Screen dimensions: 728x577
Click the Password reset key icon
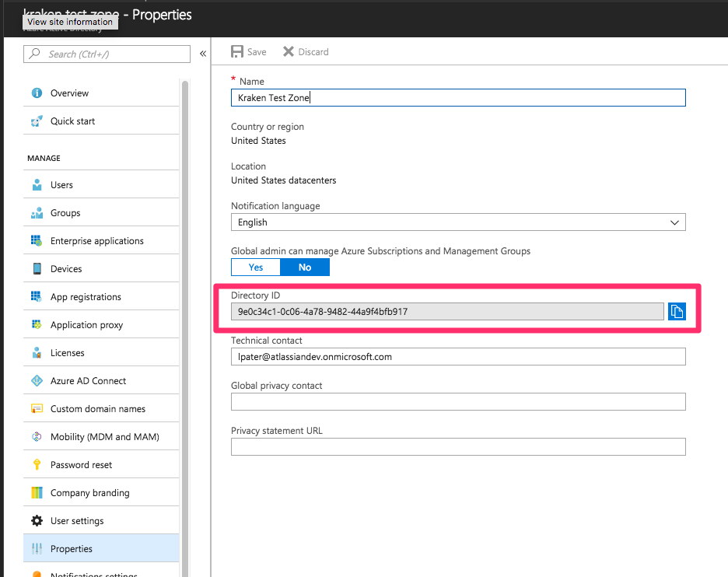37,465
